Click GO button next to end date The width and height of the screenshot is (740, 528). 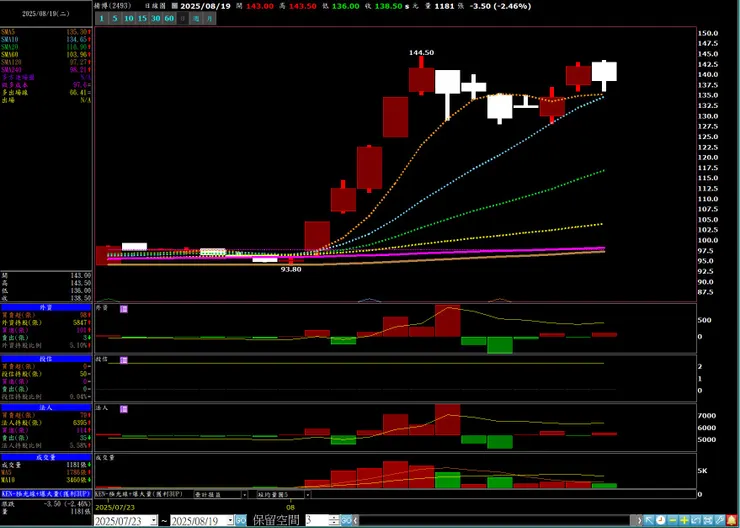tap(241, 520)
